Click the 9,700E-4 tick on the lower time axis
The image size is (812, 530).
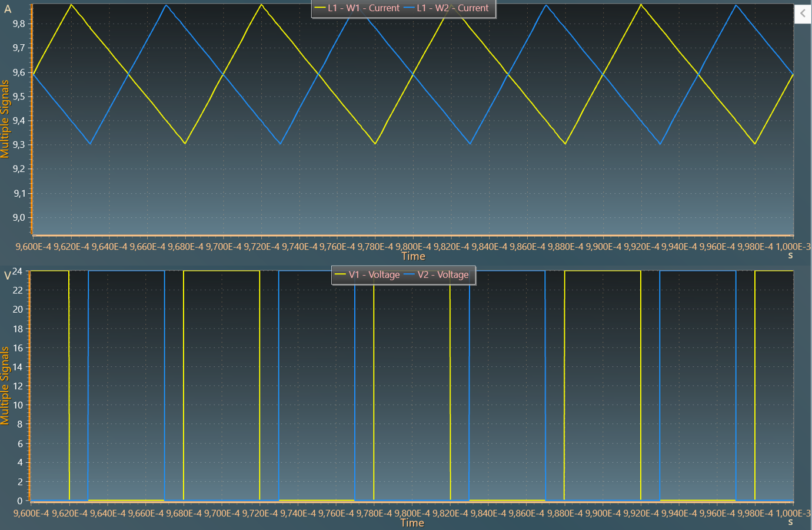222,514
